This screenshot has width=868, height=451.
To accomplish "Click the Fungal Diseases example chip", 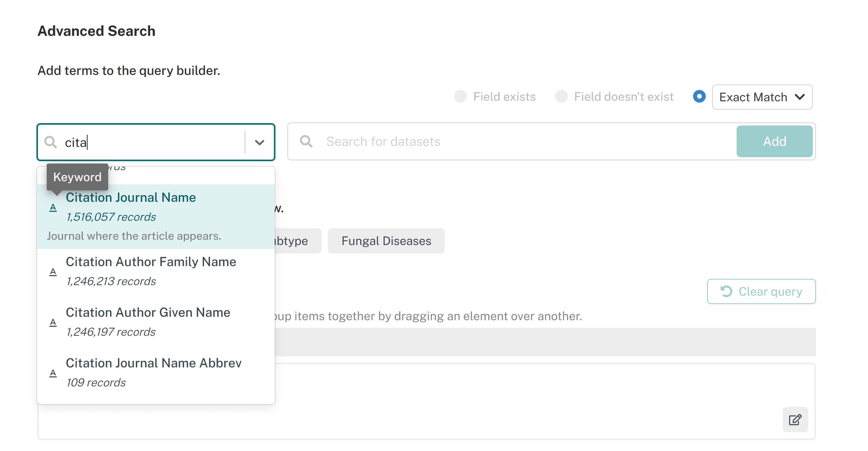I will click(386, 241).
